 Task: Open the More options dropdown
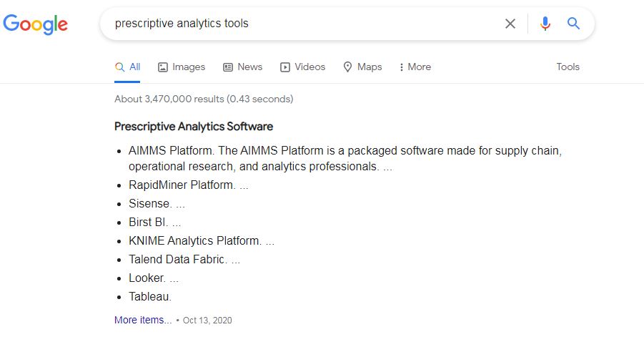click(x=415, y=67)
